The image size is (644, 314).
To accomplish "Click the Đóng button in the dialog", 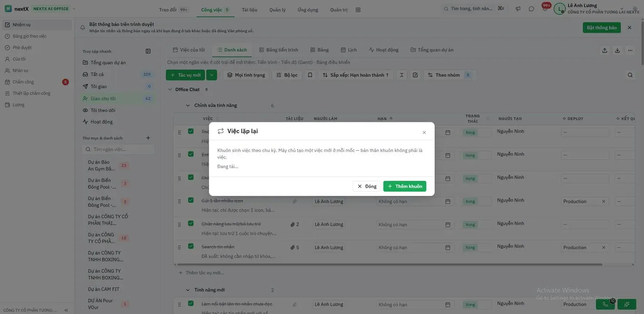I will [367, 186].
